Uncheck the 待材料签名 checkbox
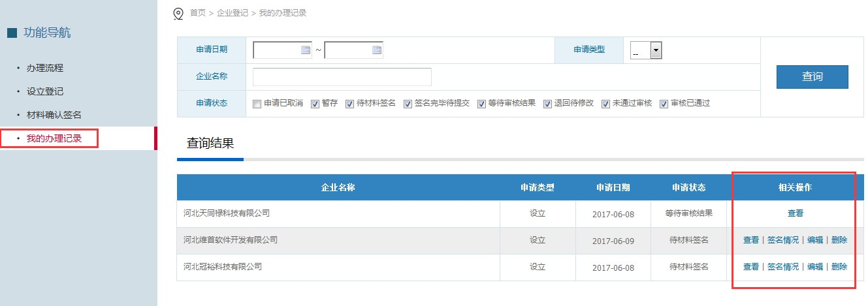 tap(349, 104)
